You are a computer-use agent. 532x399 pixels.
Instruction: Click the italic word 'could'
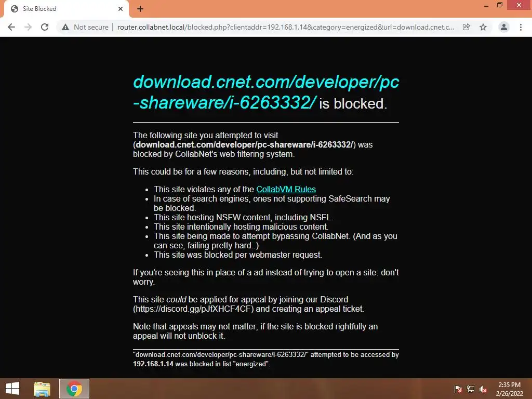pos(176,300)
